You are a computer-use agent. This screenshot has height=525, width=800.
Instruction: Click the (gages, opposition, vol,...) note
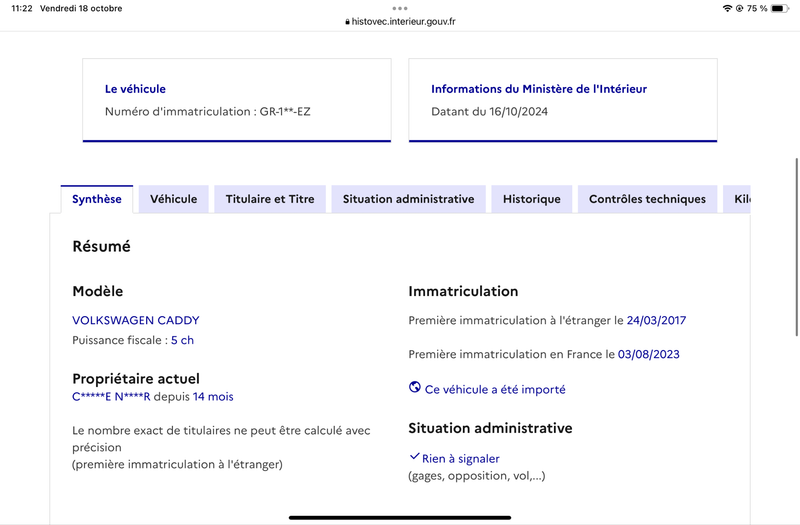click(x=477, y=476)
